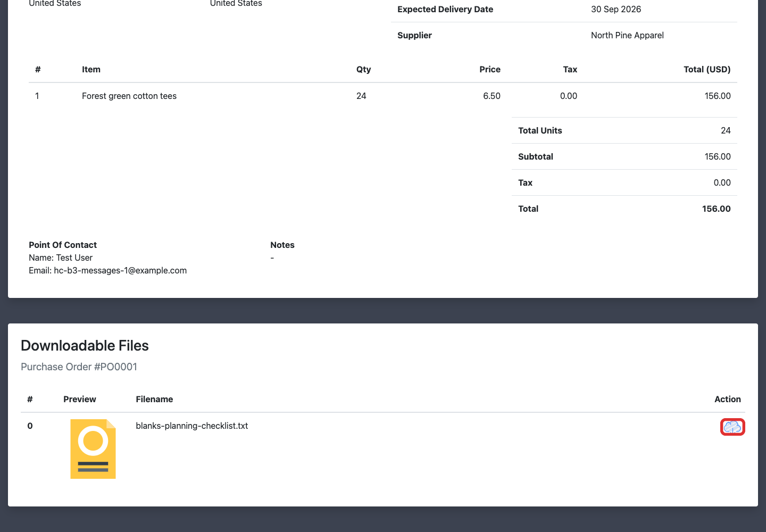Click the Filename column header
This screenshot has height=532, width=766.
[154, 399]
